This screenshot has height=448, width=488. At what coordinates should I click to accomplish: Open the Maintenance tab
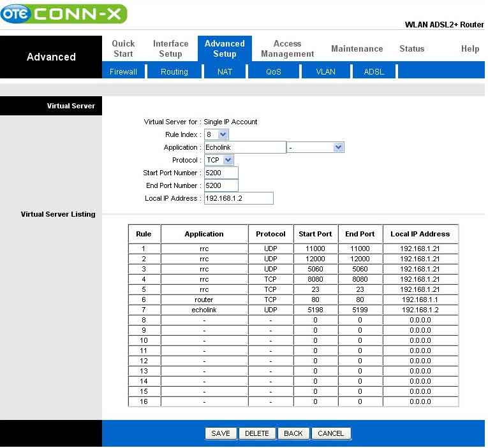click(x=357, y=49)
